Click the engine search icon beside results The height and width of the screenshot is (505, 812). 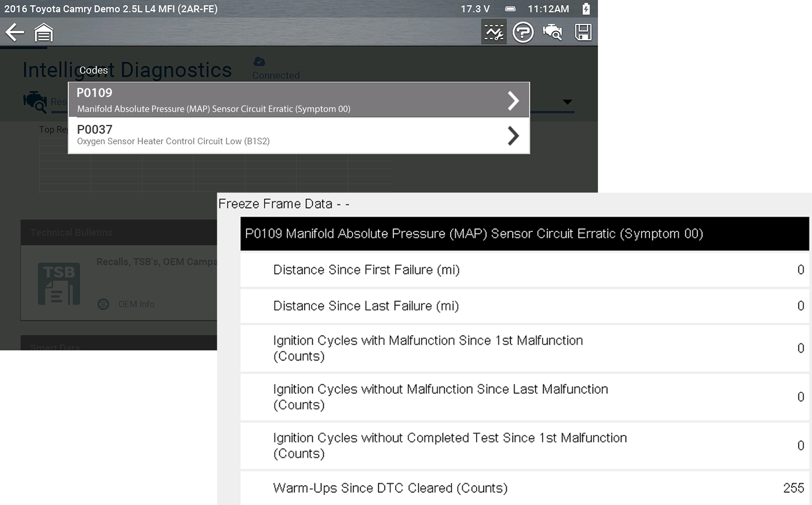(35, 102)
